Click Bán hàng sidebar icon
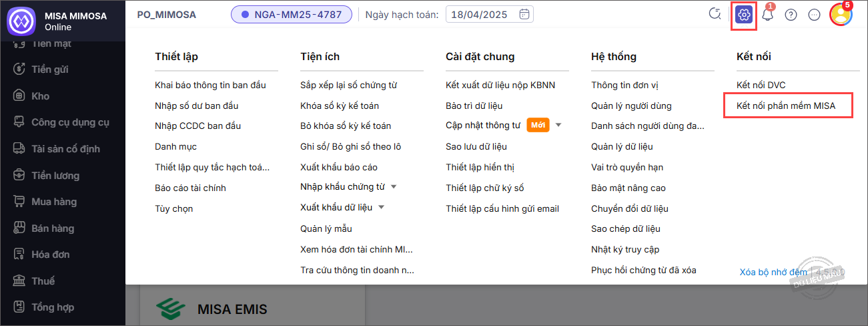Viewport: 868px width, 326px height. 19,228
